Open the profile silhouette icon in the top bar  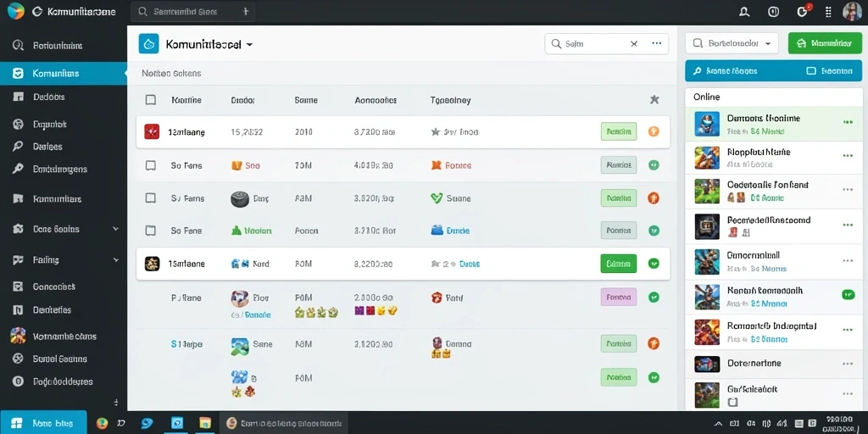click(744, 12)
